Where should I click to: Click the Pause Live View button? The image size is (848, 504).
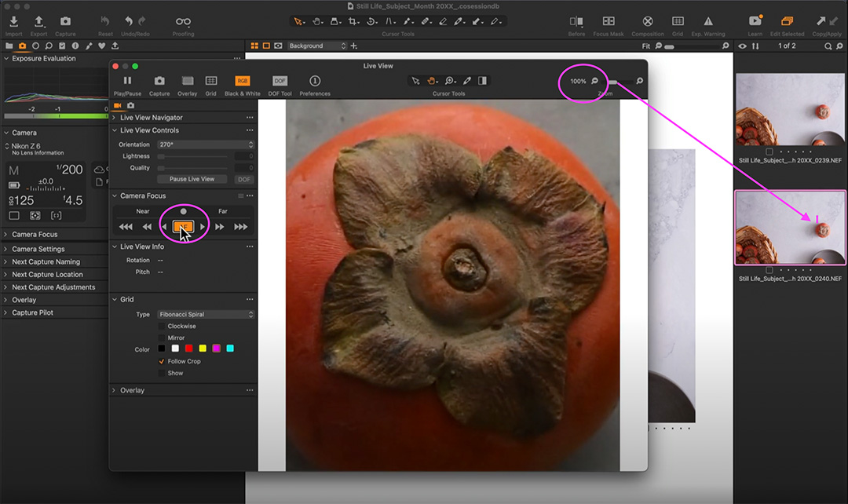click(x=192, y=179)
